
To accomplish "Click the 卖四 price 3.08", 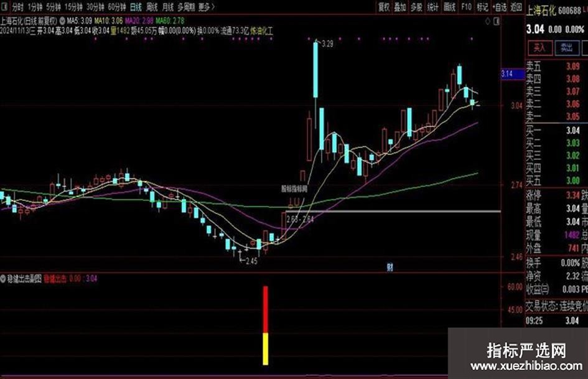I will [x=572, y=79].
